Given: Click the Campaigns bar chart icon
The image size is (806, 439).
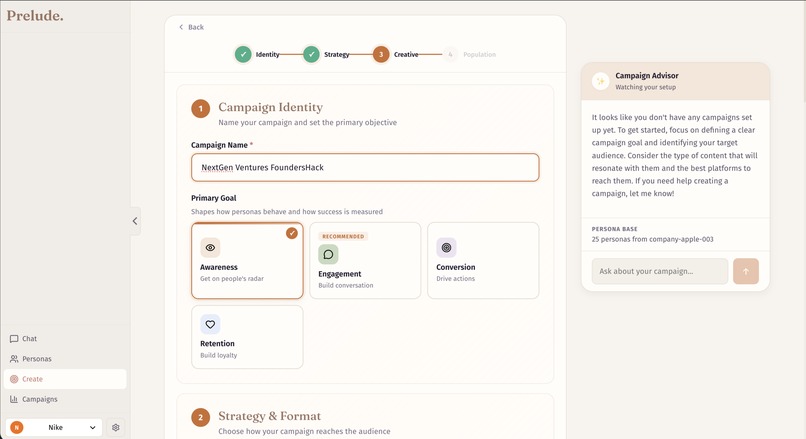Looking at the screenshot, I should pos(14,399).
